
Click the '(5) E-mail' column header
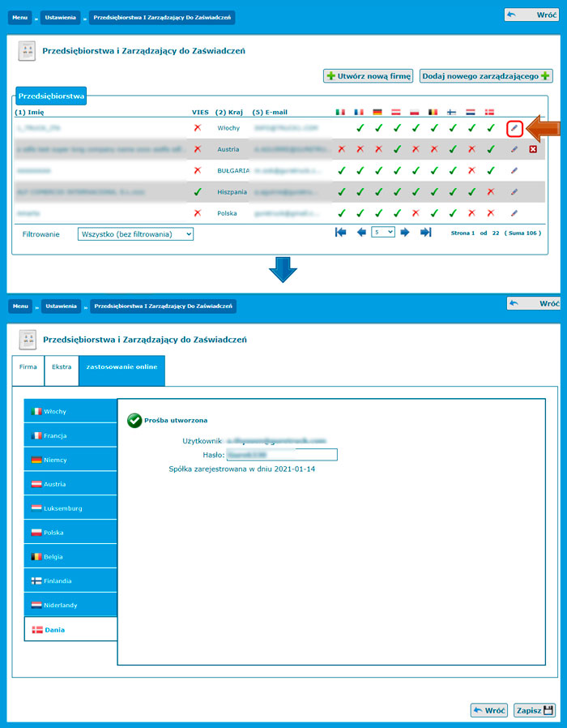pos(270,113)
